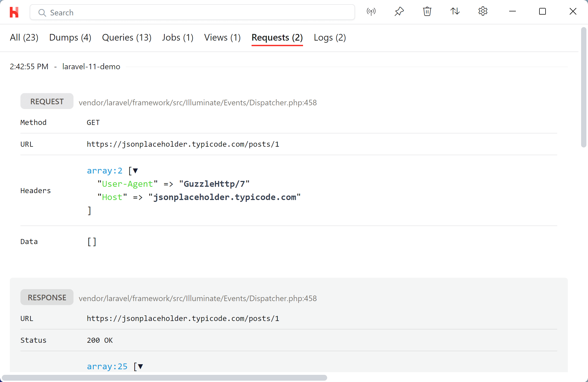
Task: Select the Requests (2) tab
Action: [x=277, y=37]
